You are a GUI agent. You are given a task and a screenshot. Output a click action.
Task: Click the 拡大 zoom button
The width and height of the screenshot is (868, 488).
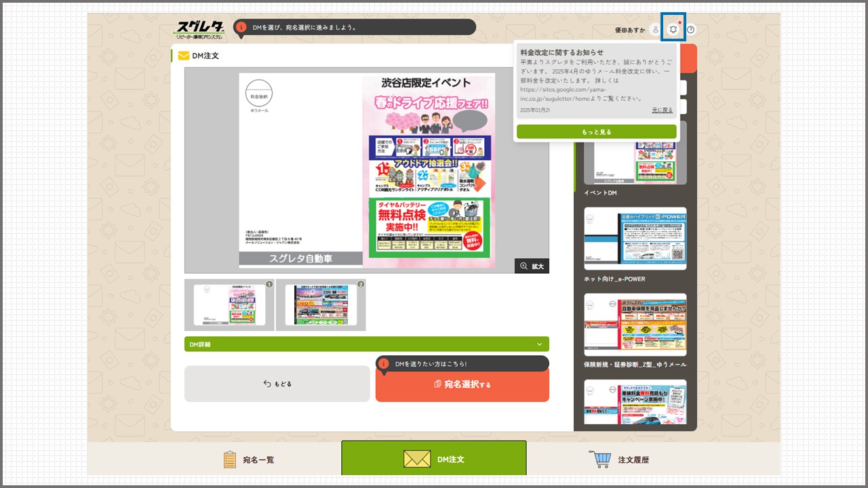point(532,266)
